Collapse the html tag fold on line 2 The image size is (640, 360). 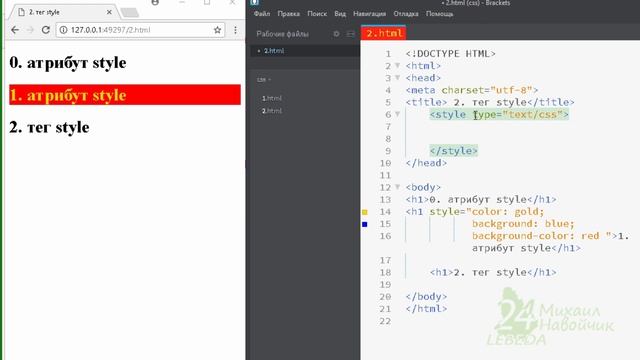397,66
